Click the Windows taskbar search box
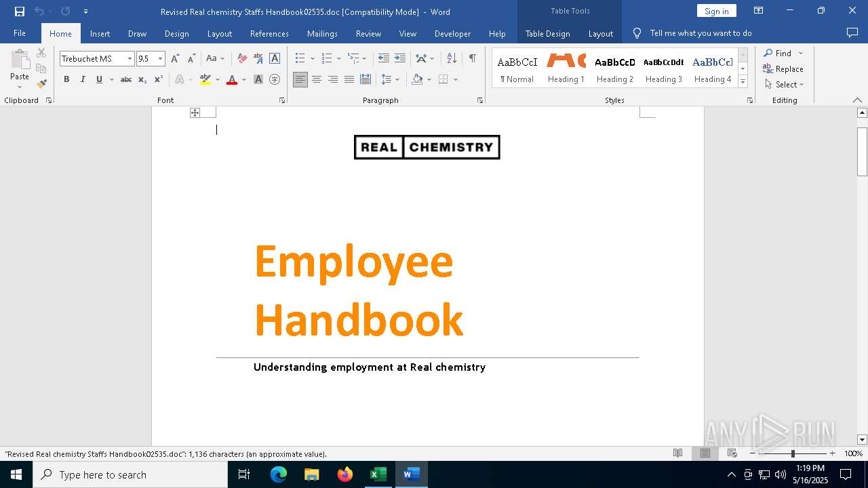Image resolution: width=868 pixels, height=488 pixels. 130,474
